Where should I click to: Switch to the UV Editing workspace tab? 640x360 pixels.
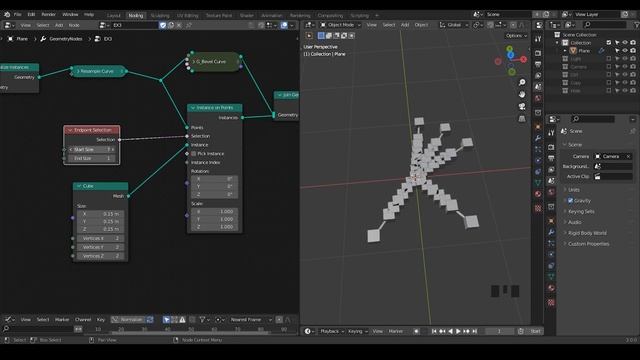(187, 16)
